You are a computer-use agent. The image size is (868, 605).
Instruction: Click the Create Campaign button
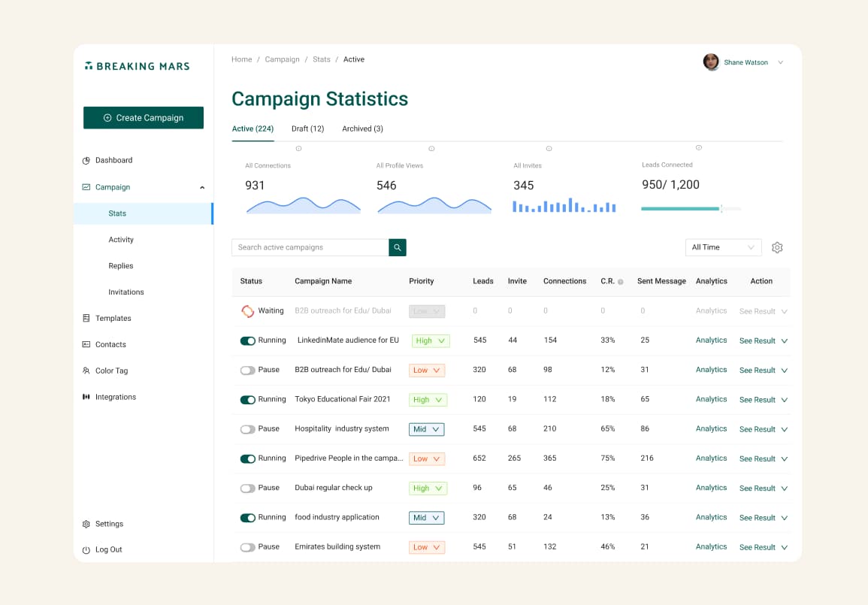click(x=144, y=118)
